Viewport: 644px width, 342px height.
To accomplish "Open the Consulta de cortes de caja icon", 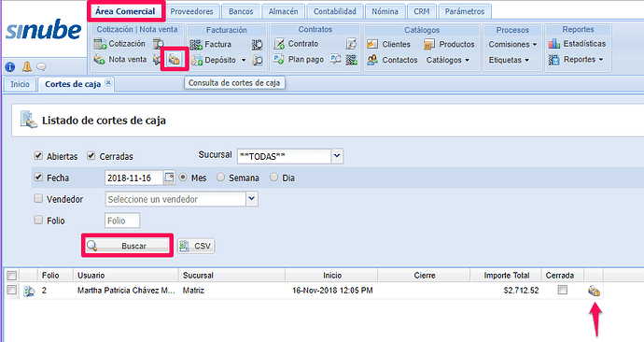I will (x=175, y=59).
